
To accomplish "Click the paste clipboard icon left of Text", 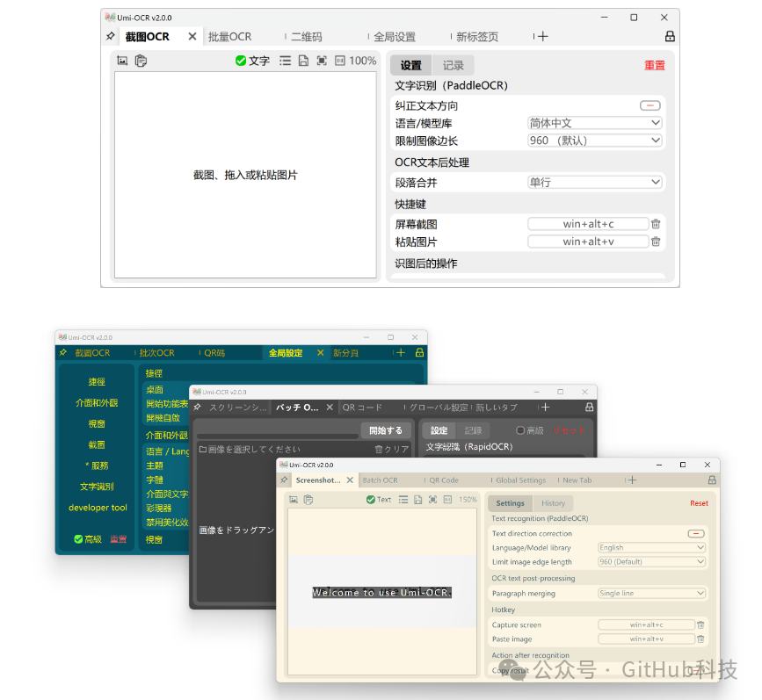I will (308, 500).
